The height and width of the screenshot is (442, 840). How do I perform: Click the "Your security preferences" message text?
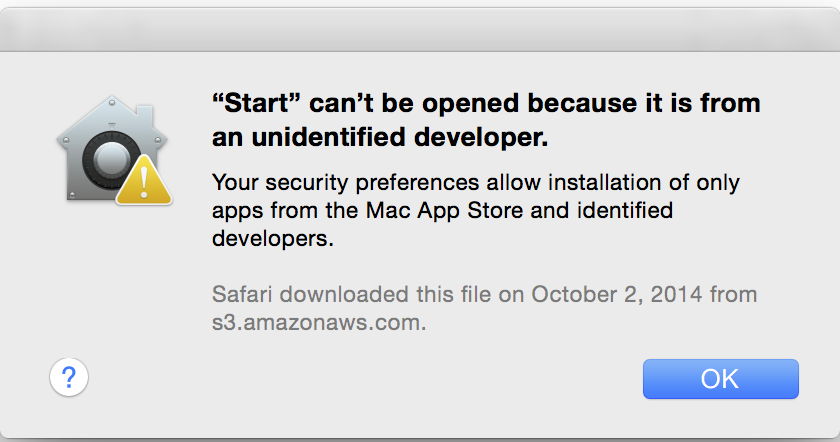476,210
